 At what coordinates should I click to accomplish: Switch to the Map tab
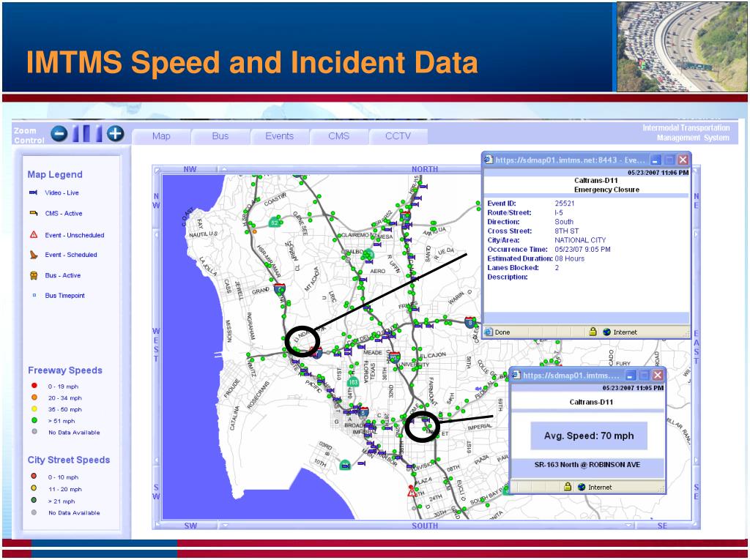pyautogui.click(x=161, y=136)
